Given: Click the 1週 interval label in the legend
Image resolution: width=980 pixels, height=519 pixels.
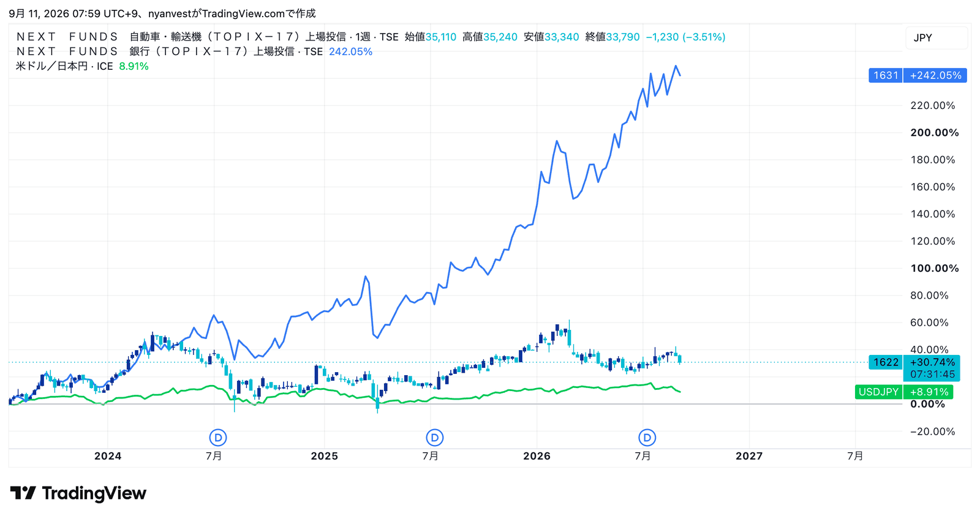Looking at the screenshot, I should [363, 37].
